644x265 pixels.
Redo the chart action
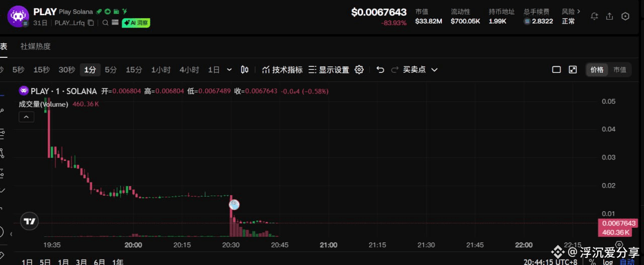(395, 70)
